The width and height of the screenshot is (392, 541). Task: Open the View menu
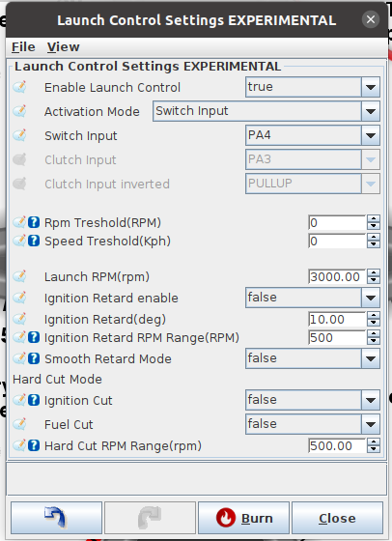(x=64, y=46)
